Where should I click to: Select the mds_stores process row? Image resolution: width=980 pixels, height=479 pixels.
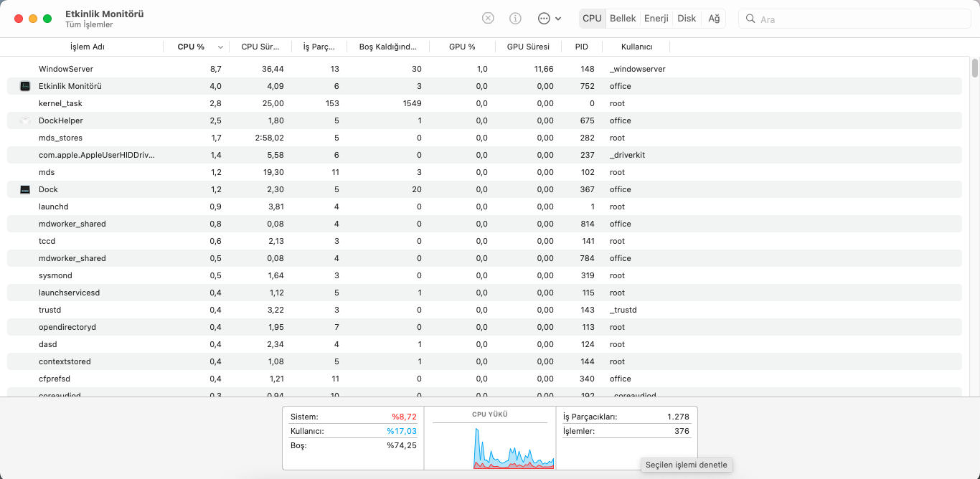point(484,138)
